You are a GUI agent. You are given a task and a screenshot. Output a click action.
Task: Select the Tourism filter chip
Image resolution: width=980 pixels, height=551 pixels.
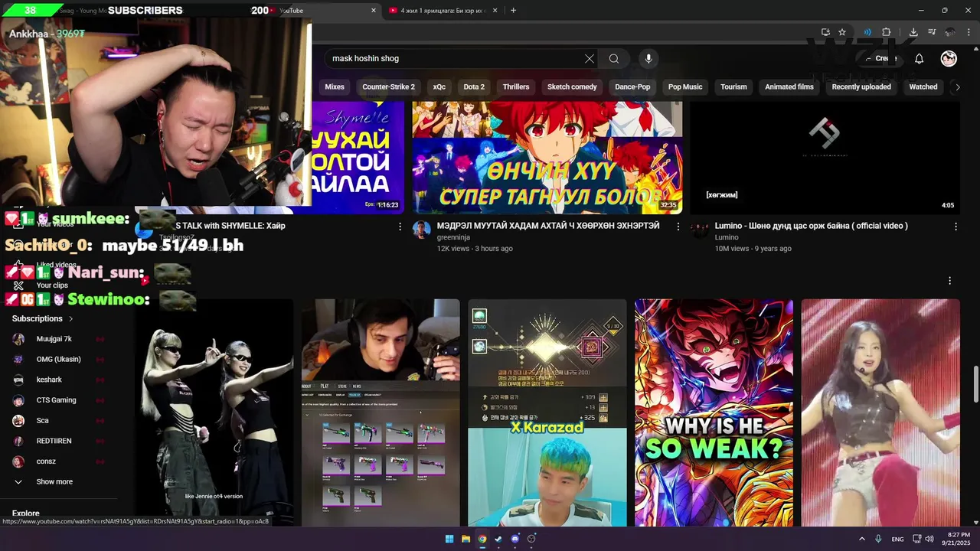(x=733, y=87)
